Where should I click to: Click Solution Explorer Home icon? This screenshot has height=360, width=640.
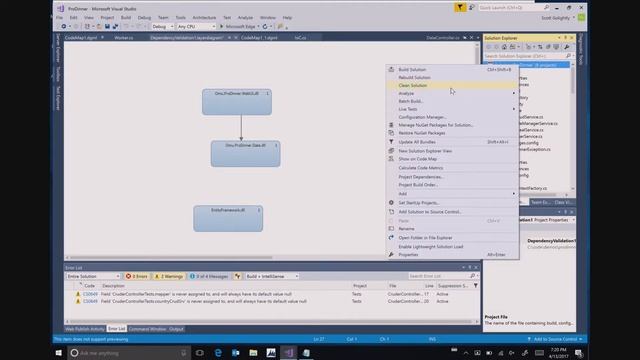point(505,47)
